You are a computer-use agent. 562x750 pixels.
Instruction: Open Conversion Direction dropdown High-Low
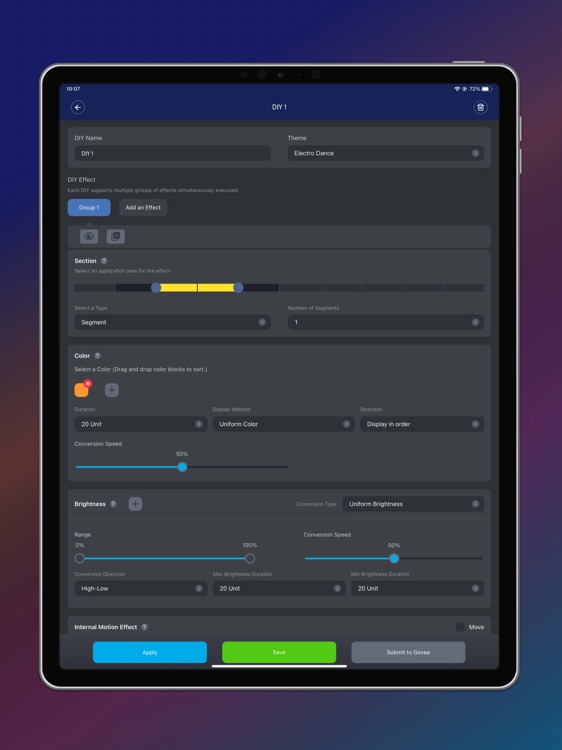pyautogui.click(x=141, y=589)
